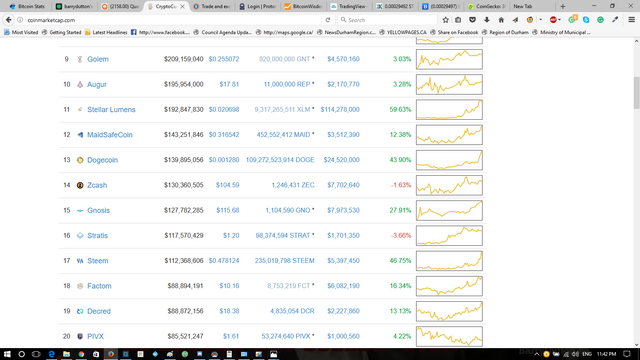This screenshot has height=360, width=640.
Task: Open Task View in the taskbar
Action: point(36,354)
